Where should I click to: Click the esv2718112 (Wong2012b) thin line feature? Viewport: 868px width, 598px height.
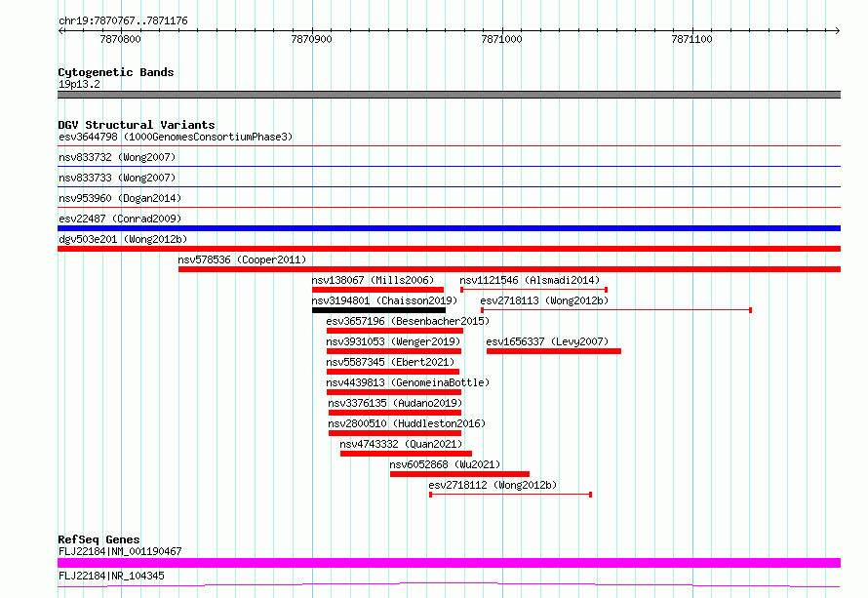click(510, 495)
